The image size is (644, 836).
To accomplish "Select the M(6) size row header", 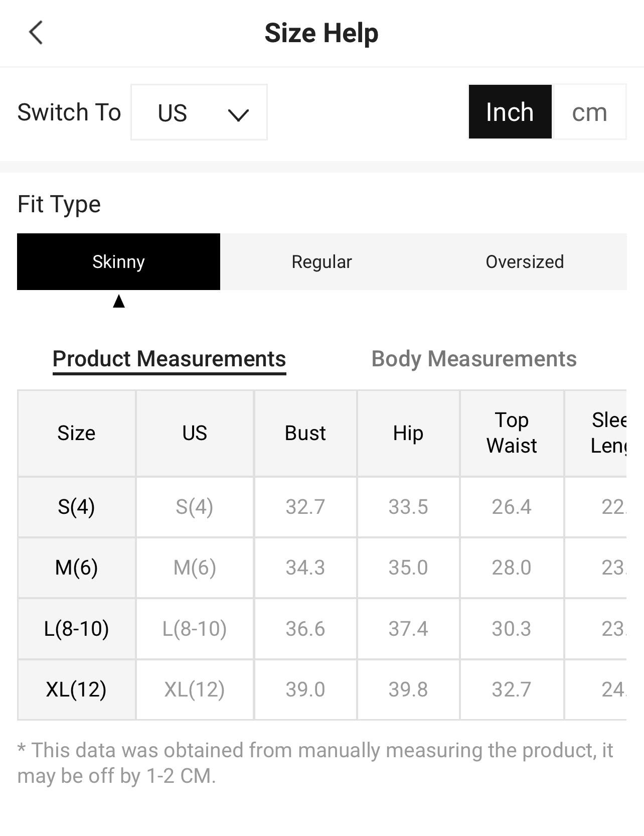I will coord(76,568).
